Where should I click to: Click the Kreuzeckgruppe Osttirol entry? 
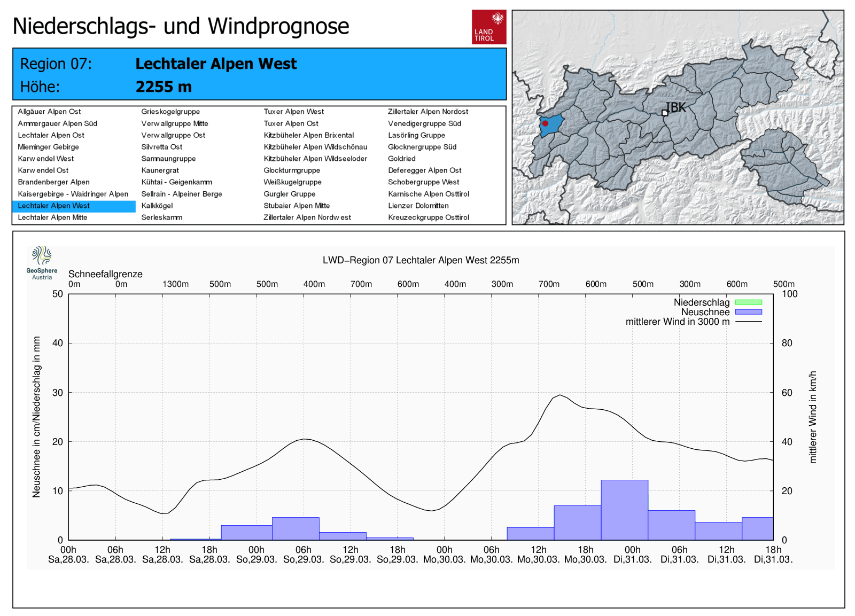(428, 217)
